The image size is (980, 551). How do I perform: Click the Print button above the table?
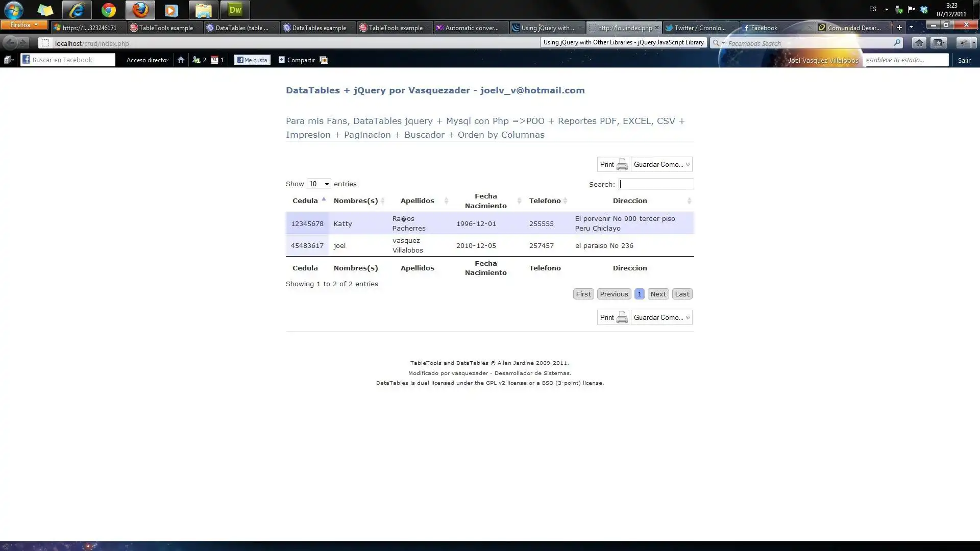[x=612, y=164]
